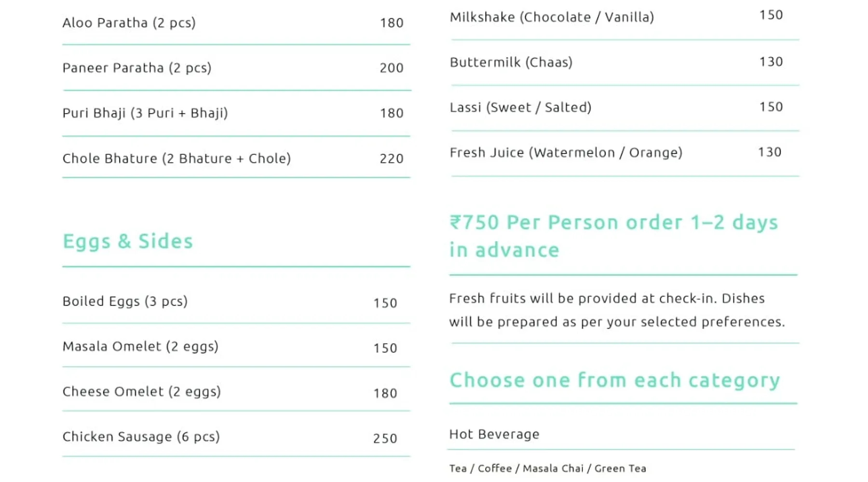Select Fresh Juice (Watermelon / Orange)
868x482 pixels.
tap(566, 153)
